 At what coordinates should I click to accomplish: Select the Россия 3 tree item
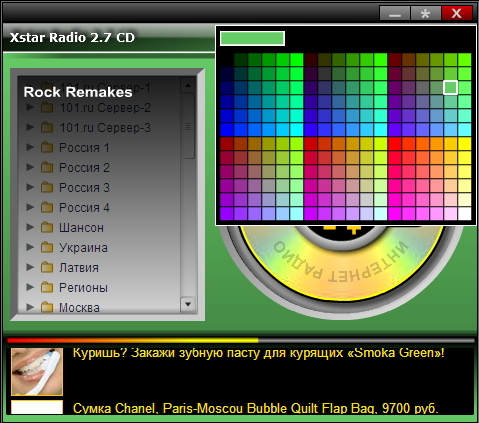point(84,188)
